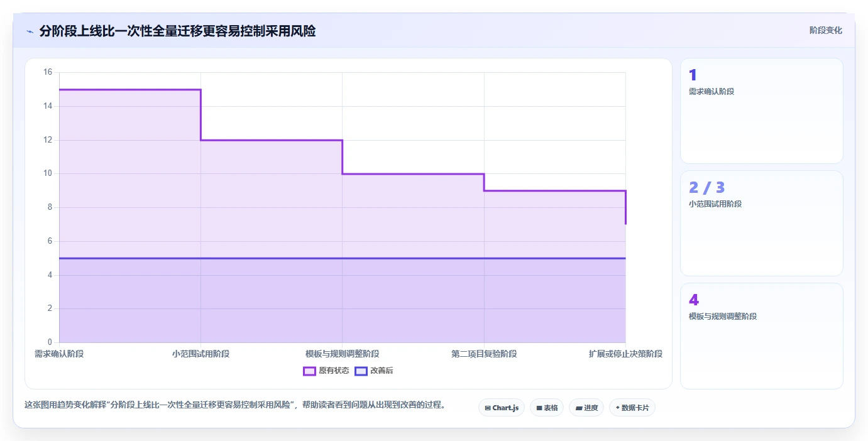Click the 数据卡片 tag
868x441 pixels.
coord(632,408)
